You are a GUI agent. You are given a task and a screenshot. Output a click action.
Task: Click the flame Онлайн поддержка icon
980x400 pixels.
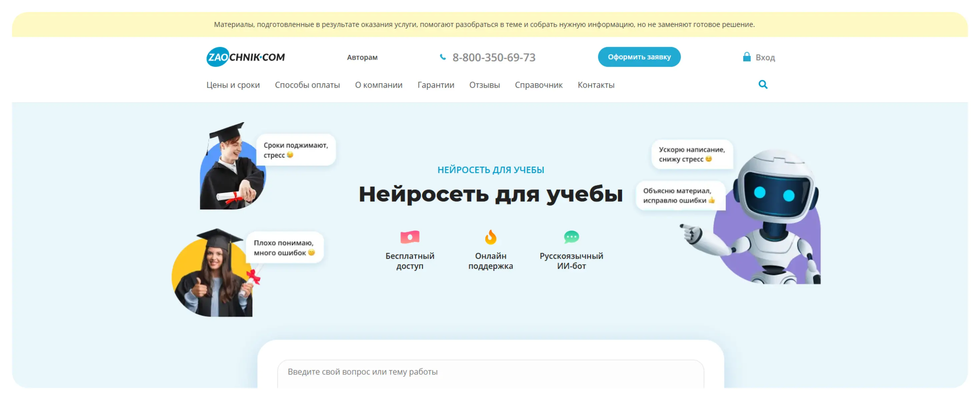click(490, 237)
